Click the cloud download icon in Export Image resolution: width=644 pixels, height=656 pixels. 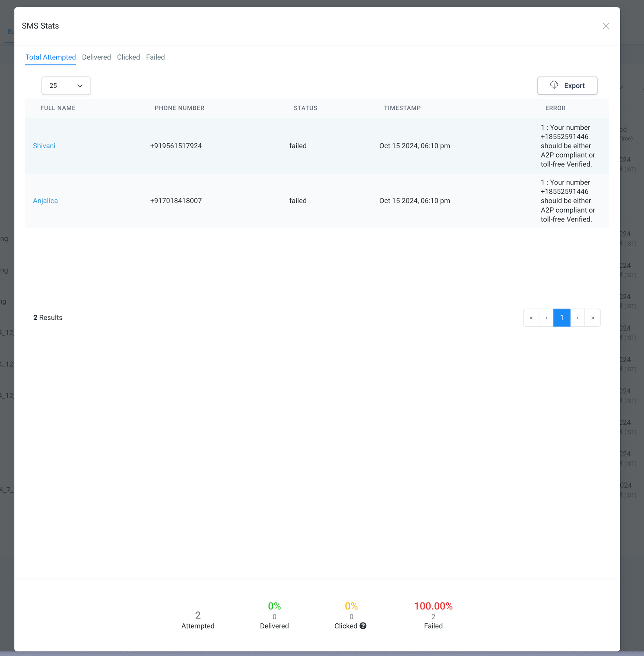pos(554,85)
